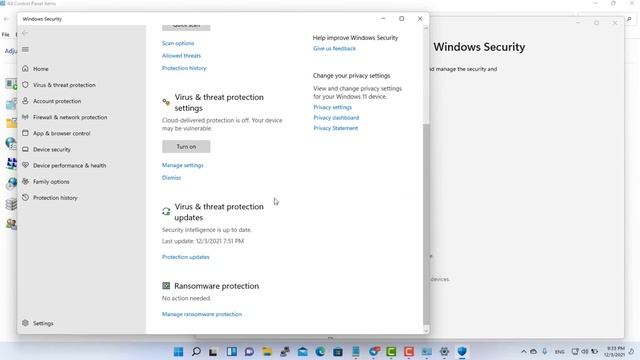The image size is (640, 360).
Task: Click the search icon in the Control Panel window
Action: click(629, 19)
